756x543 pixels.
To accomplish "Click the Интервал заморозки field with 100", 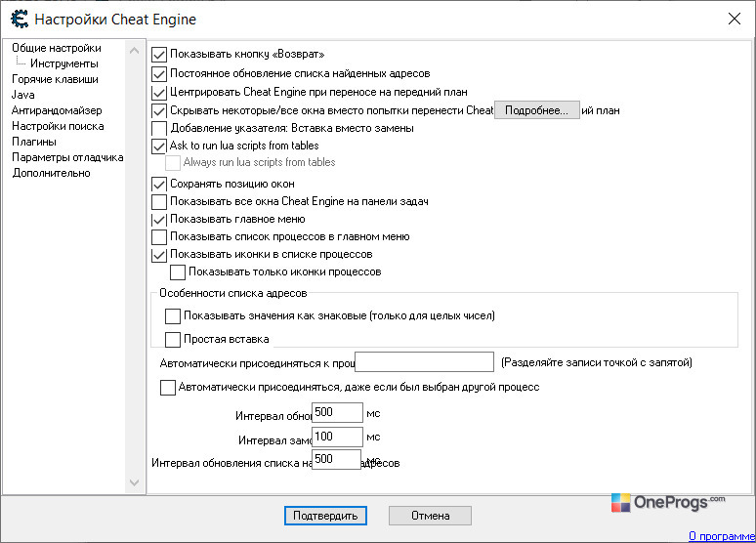I will coord(337,437).
